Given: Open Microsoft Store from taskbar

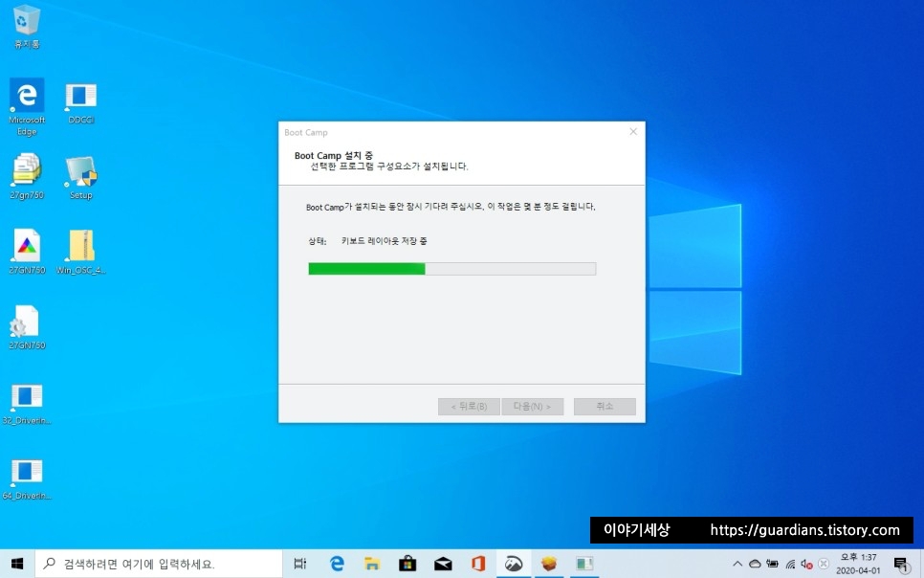Looking at the screenshot, I should pos(407,564).
